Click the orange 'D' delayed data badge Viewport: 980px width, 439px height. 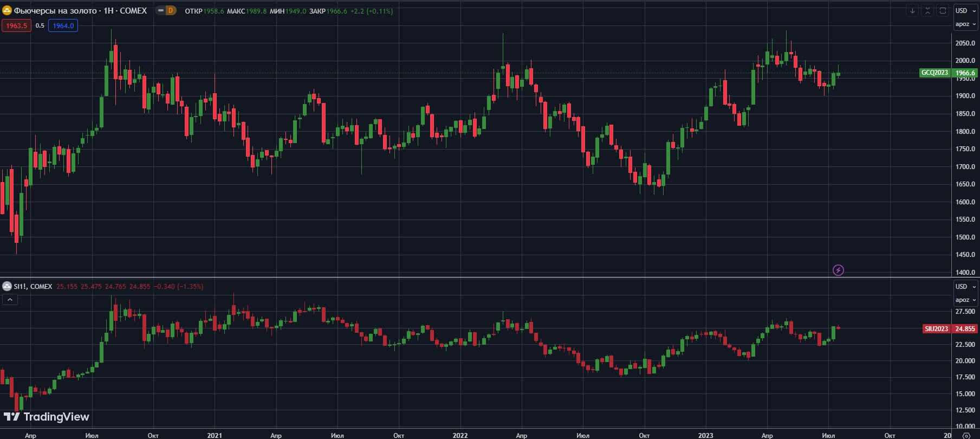point(171,10)
